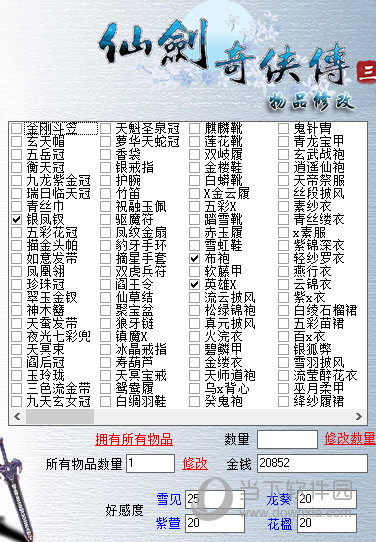Tick the 寿葫芦 checkbox
The width and height of the screenshot is (376, 542).
coord(105,362)
